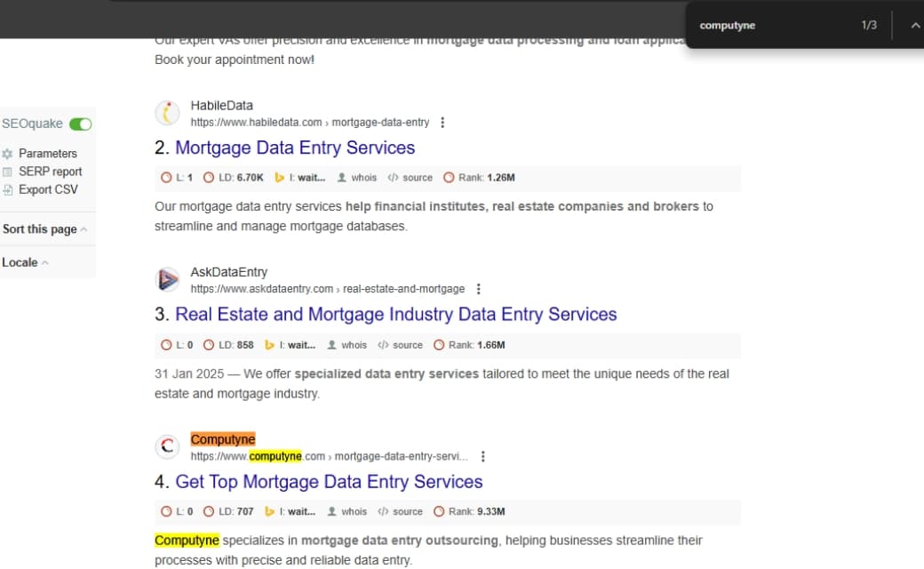Go to previous find match with up arrow
The image size is (924, 569).
[915, 26]
